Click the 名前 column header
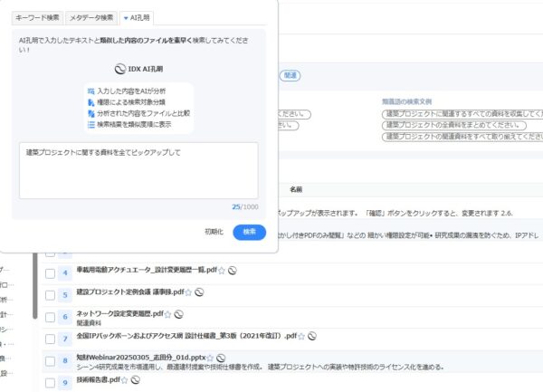Screen dimensions: 543x392 point(296,189)
